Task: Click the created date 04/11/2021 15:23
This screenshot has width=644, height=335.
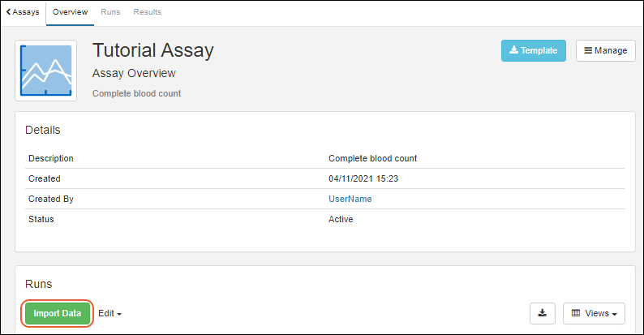Action: pos(361,178)
